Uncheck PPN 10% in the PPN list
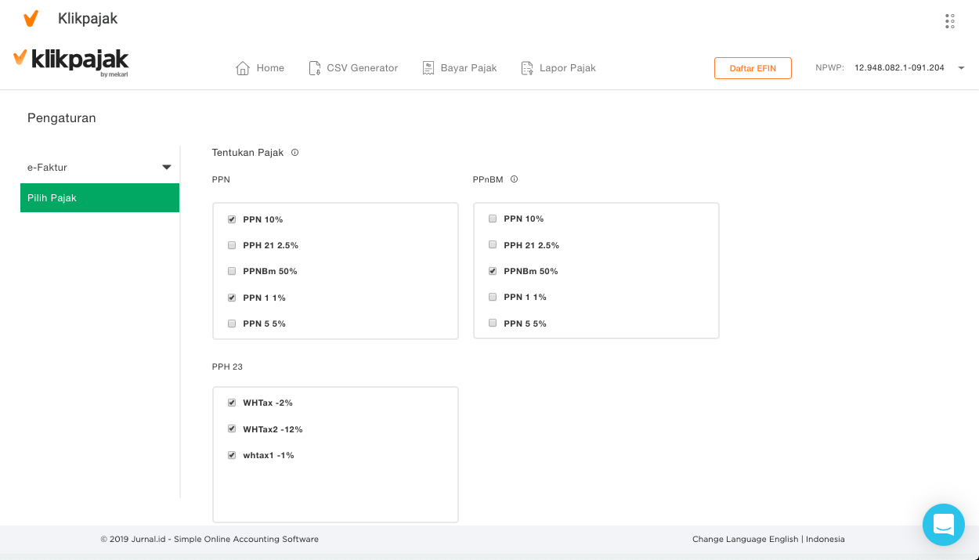 coord(232,219)
